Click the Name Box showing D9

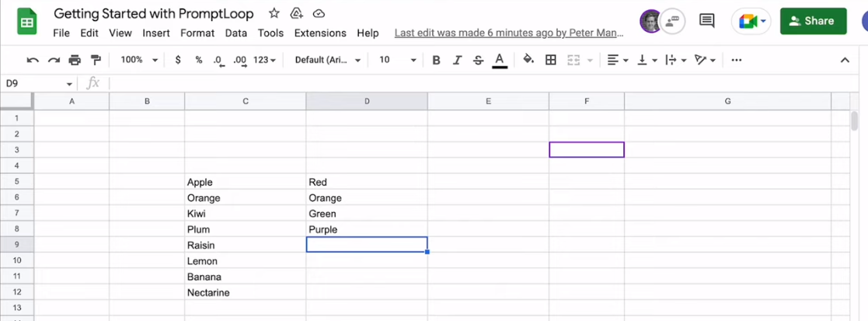35,83
